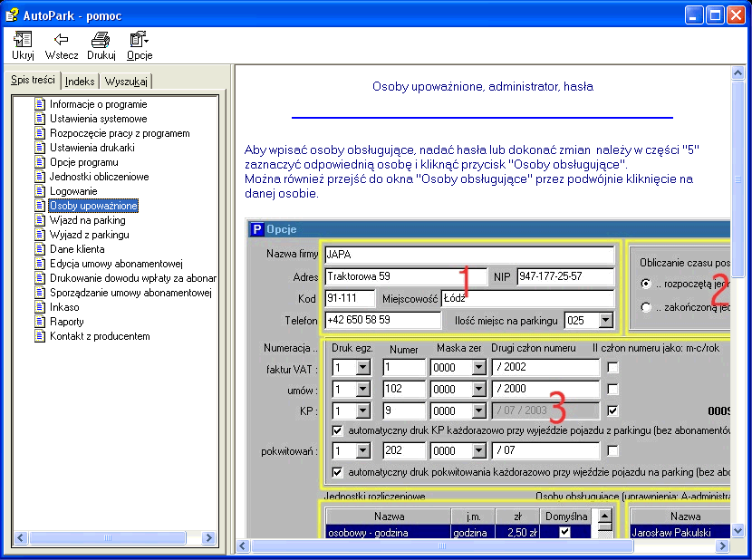Click the NIP field 947-177-25-57
This screenshot has width=752, height=560.
(565, 276)
